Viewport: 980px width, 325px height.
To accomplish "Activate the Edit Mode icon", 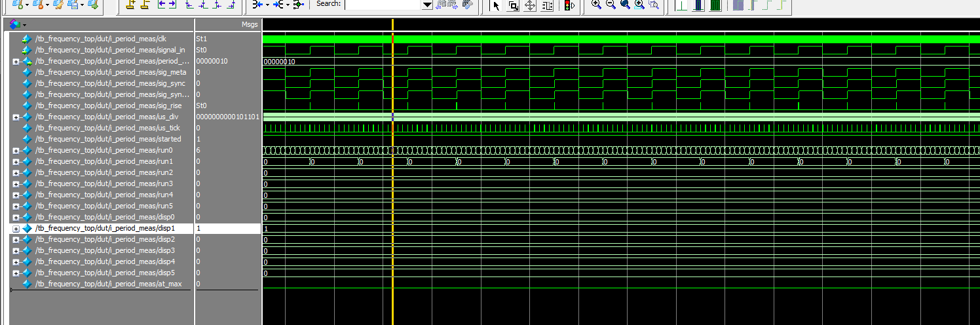I will (x=547, y=6).
